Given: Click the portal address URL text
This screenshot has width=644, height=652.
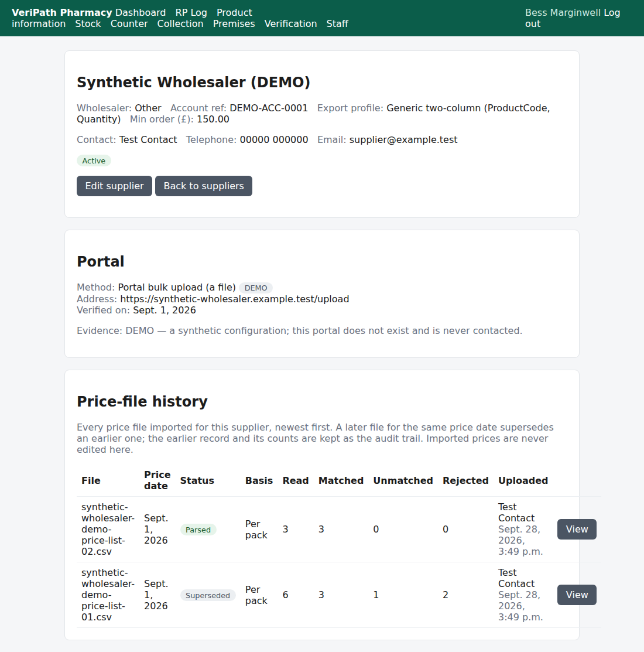Looking at the screenshot, I should point(235,299).
